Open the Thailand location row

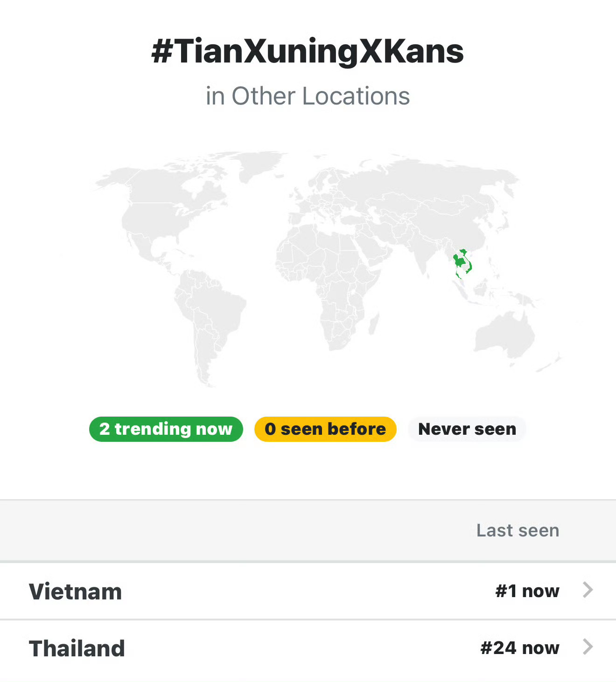click(x=308, y=648)
